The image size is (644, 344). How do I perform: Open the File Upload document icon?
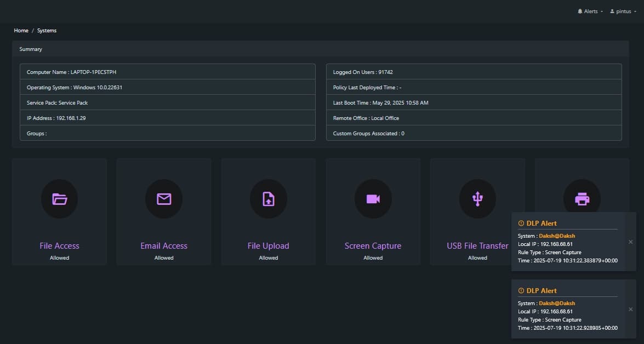269,199
